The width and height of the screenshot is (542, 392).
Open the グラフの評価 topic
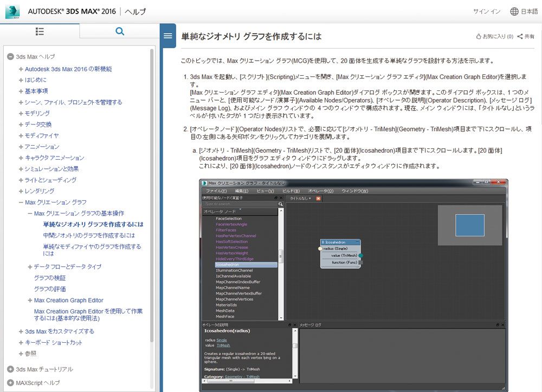click(50, 289)
